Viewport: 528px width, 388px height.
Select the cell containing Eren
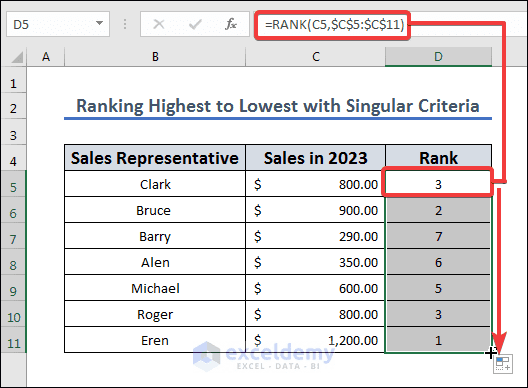tap(155, 340)
